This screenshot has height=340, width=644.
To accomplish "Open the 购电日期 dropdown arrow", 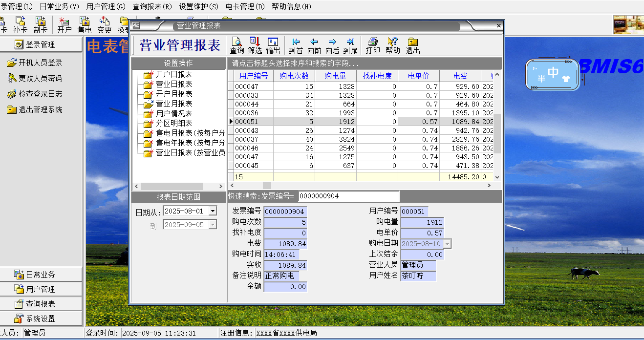I will click(447, 244).
